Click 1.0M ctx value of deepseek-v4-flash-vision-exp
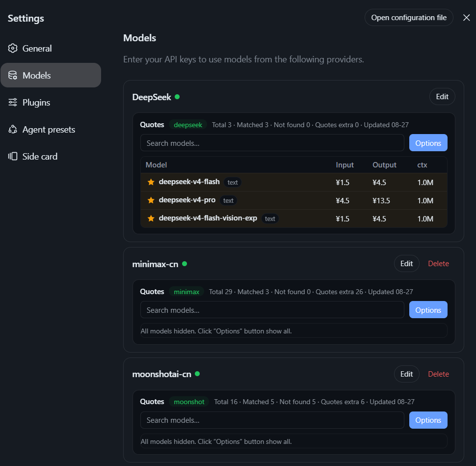The image size is (476, 466). click(425, 219)
